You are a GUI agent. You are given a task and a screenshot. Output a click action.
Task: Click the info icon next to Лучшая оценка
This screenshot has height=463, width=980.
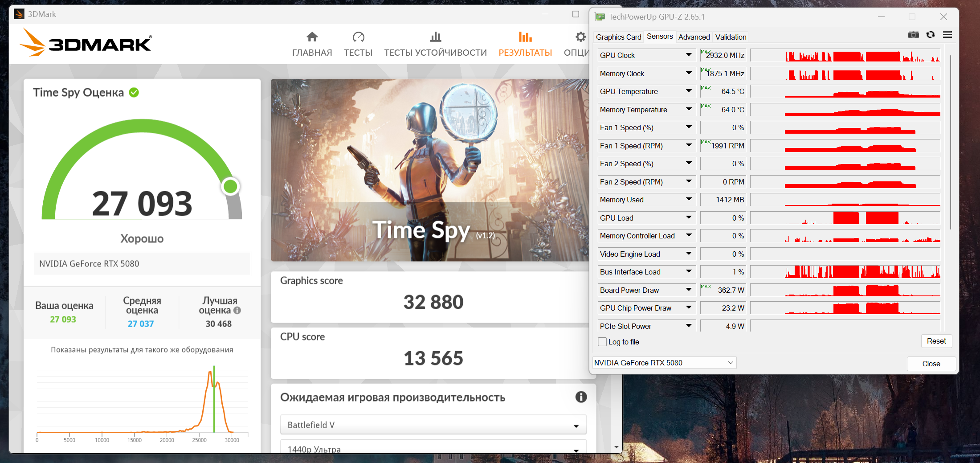[237, 310]
